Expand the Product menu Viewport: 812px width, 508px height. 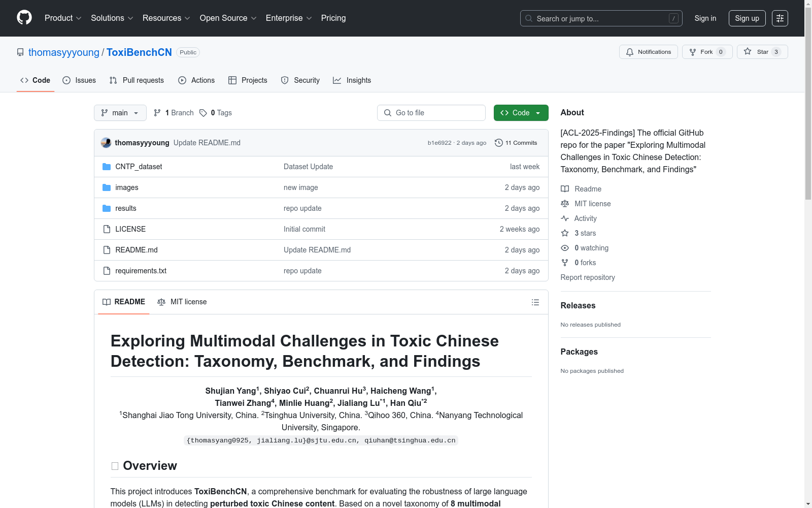[x=63, y=18]
